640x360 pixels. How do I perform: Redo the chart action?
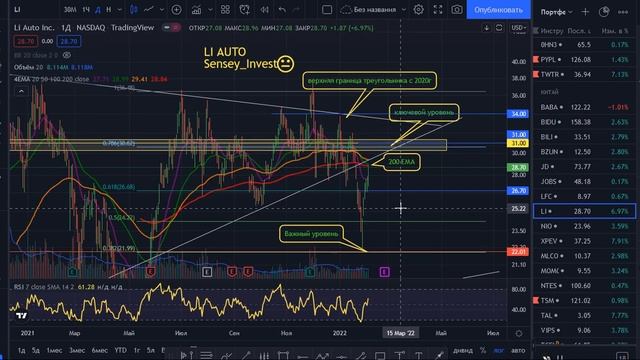tap(297, 9)
